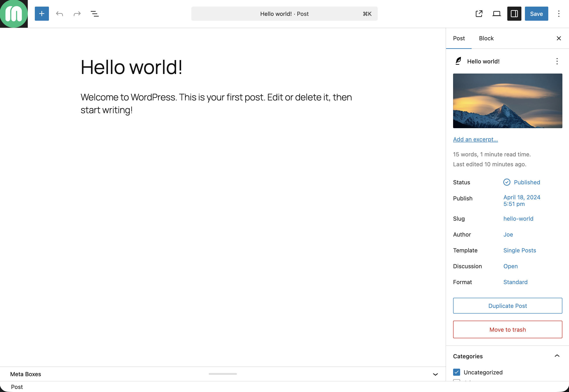Toggle the settings sidebar panel icon
Screen dimensions: 569x392
point(514,14)
